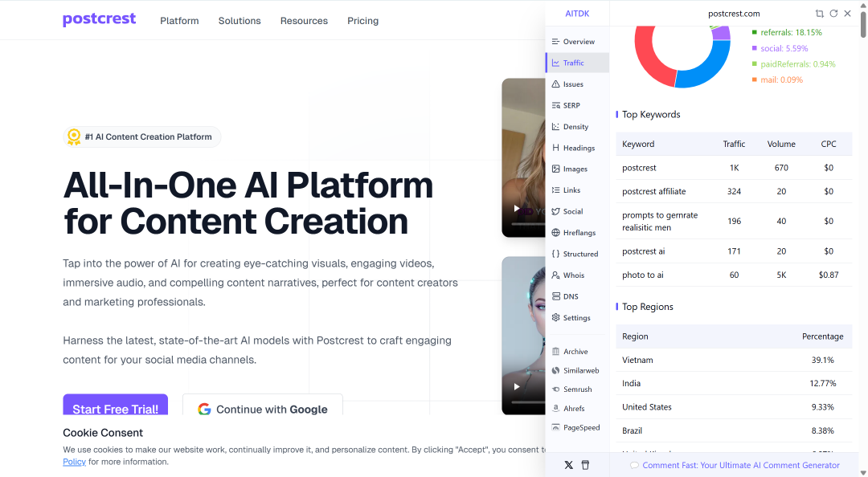
Task: Click the postcrest.com domain title
Action: (x=734, y=14)
